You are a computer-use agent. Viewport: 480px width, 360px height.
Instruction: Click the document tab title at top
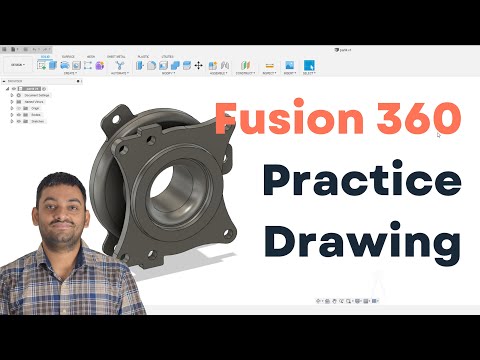pyautogui.click(x=343, y=50)
